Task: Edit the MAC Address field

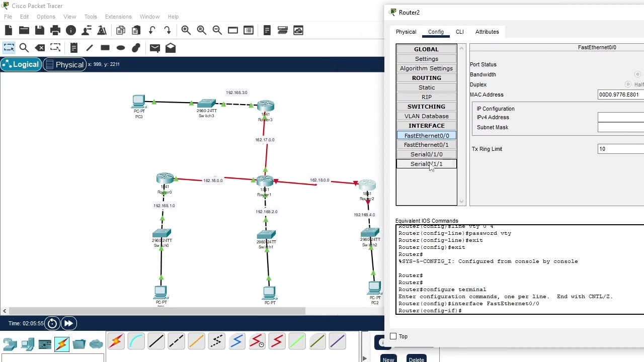Action: point(621,95)
